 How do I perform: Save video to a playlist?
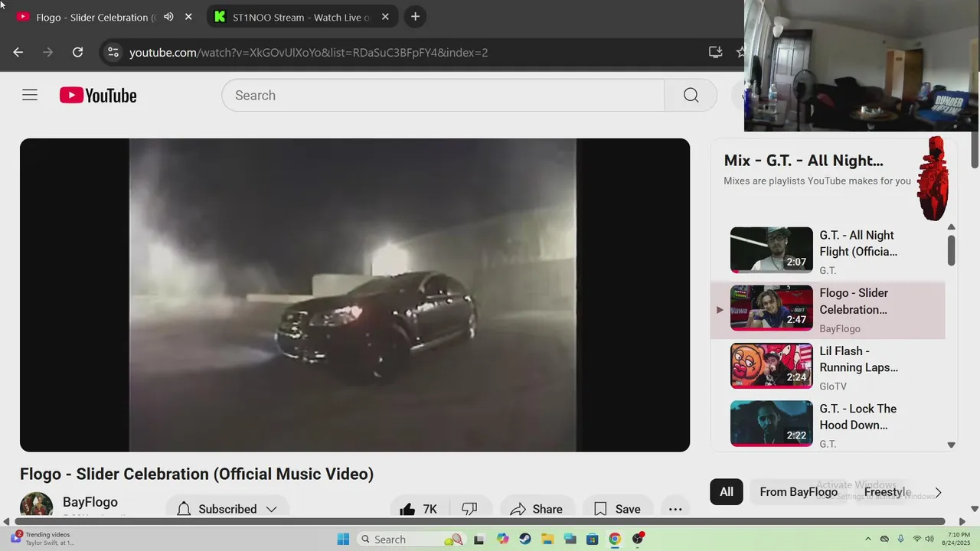pos(617,509)
